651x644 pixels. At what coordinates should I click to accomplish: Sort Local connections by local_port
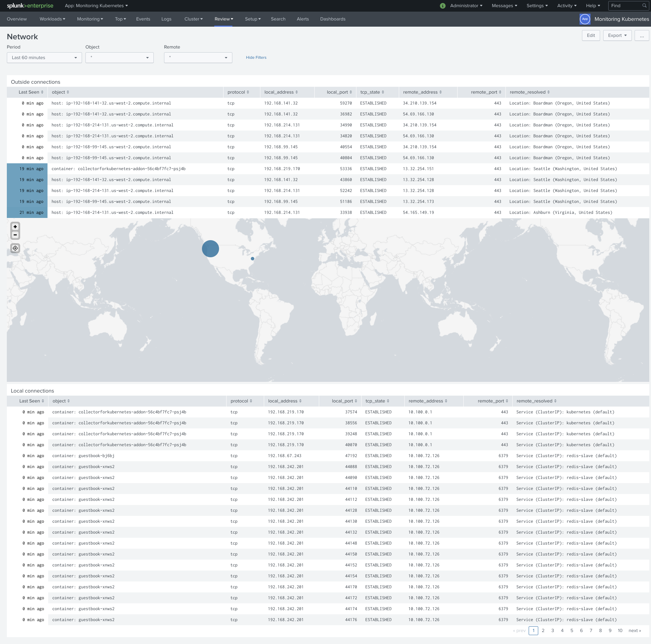coord(344,401)
